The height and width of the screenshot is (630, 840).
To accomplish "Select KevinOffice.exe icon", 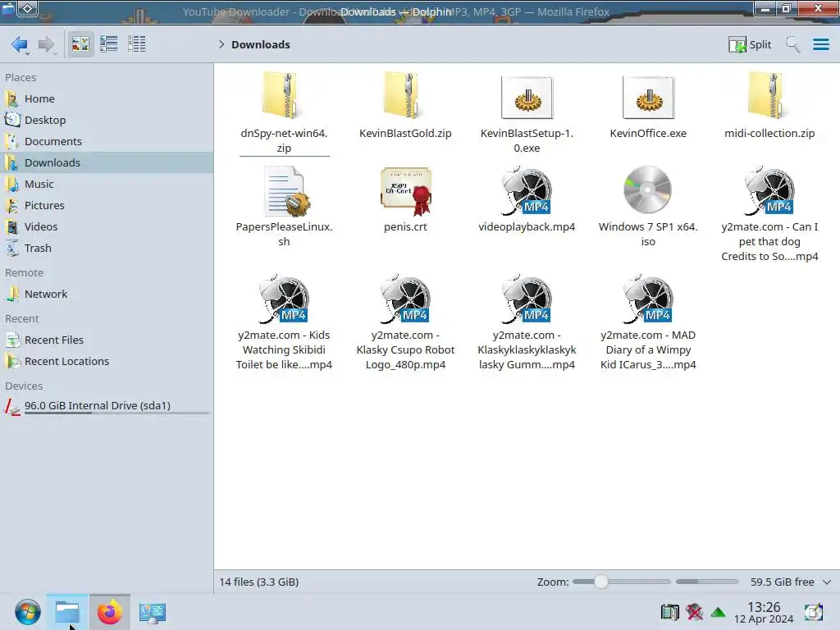I will (648, 98).
